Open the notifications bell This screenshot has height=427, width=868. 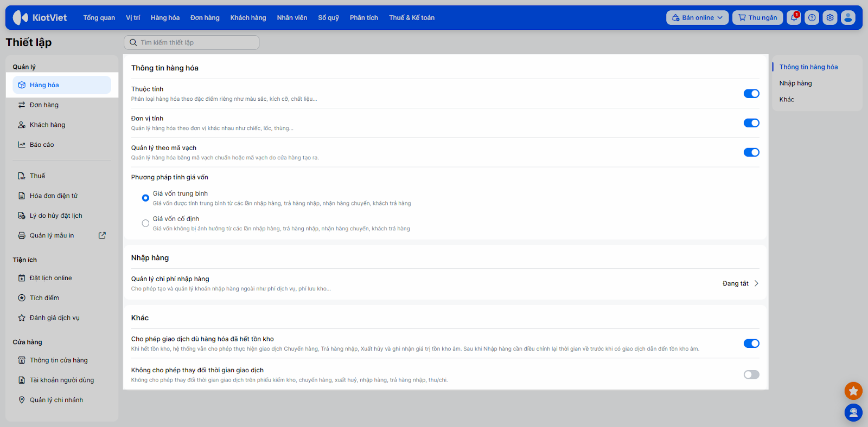pos(794,18)
